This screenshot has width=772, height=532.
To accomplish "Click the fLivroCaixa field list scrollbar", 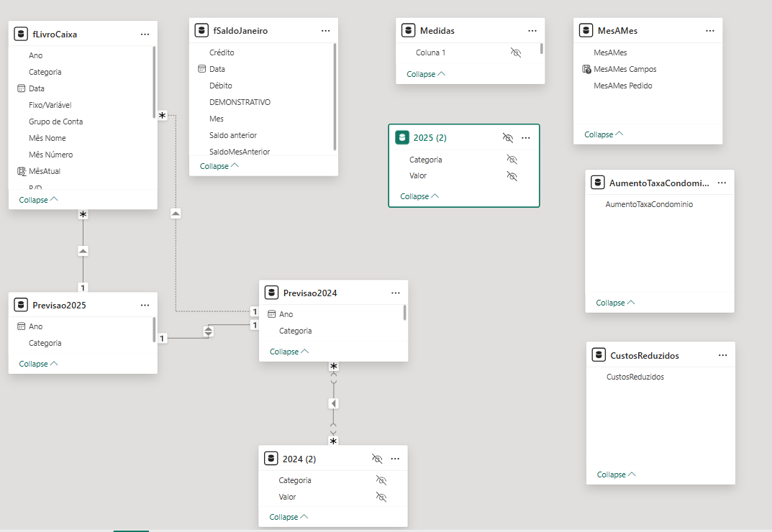I will pos(154,82).
